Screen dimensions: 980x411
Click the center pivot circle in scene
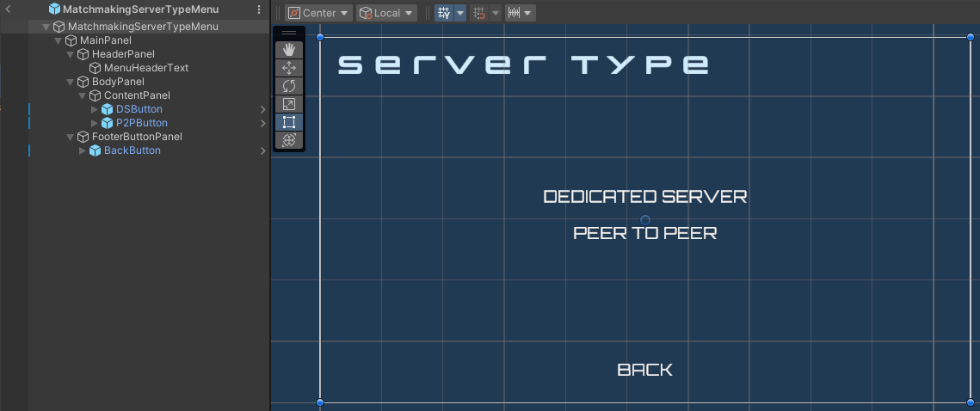tap(645, 220)
